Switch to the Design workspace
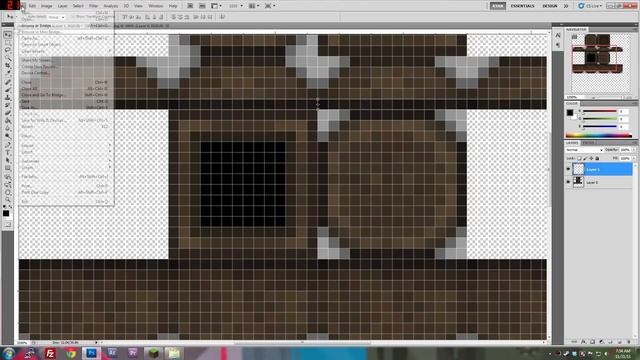Viewport: 640px width, 360px height. pyautogui.click(x=550, y=6)
